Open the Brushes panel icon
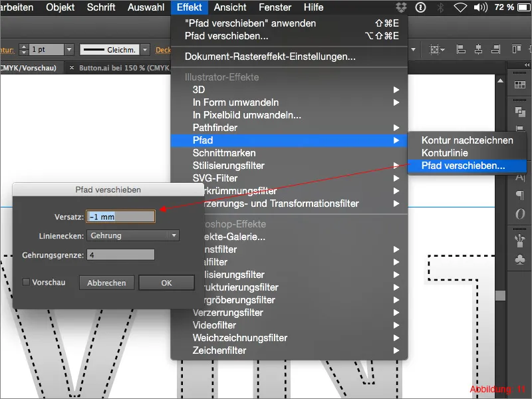 520,241
